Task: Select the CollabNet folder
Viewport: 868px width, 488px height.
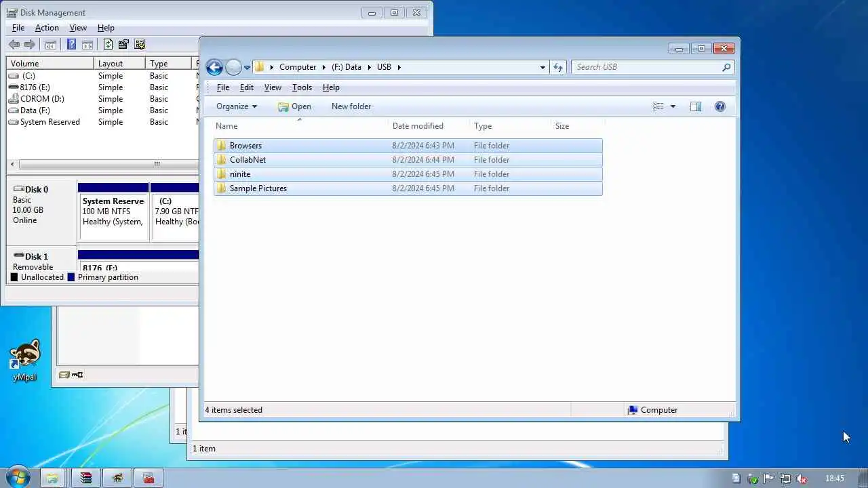Action: (408, 160)
